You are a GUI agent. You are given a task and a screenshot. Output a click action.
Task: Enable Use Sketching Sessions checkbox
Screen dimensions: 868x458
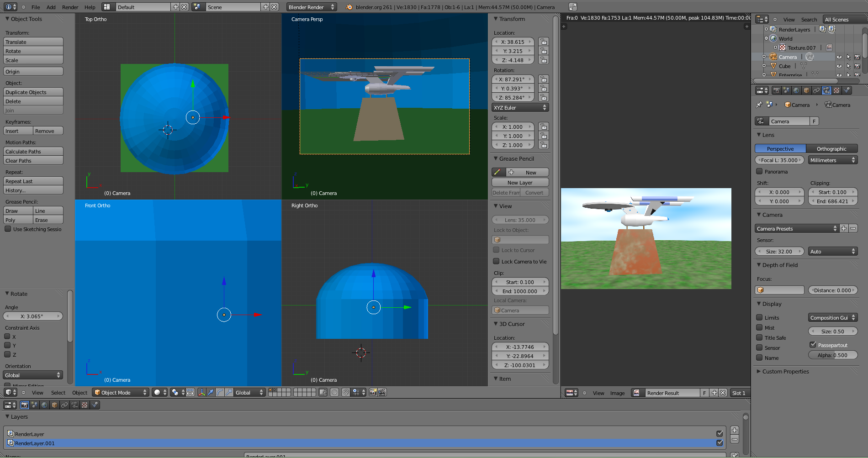click(8, 229)
